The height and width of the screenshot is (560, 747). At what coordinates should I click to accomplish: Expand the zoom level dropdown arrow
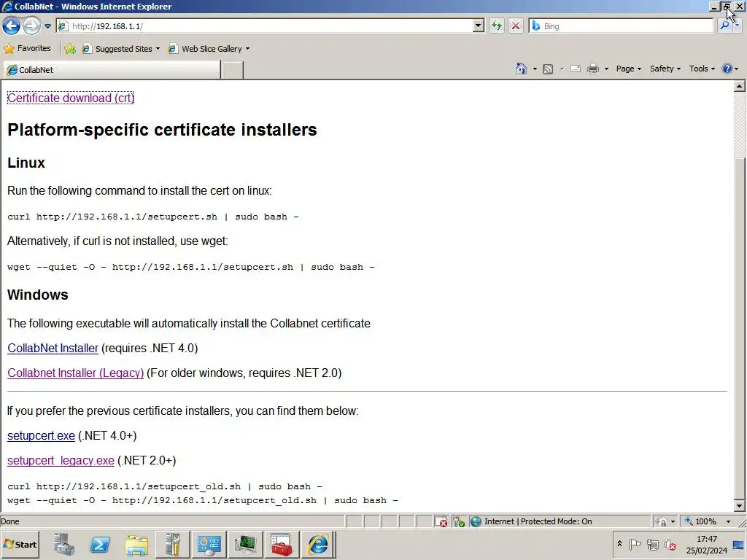(728, 522)
